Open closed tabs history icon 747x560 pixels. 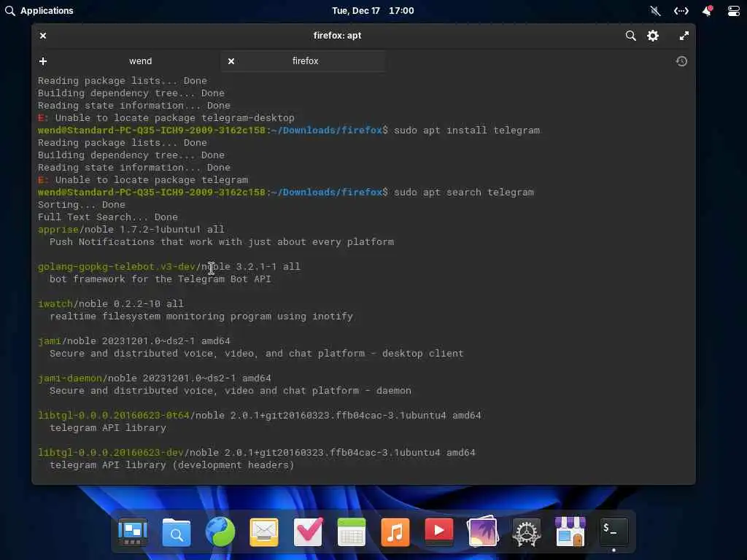[x=681, y=61]
